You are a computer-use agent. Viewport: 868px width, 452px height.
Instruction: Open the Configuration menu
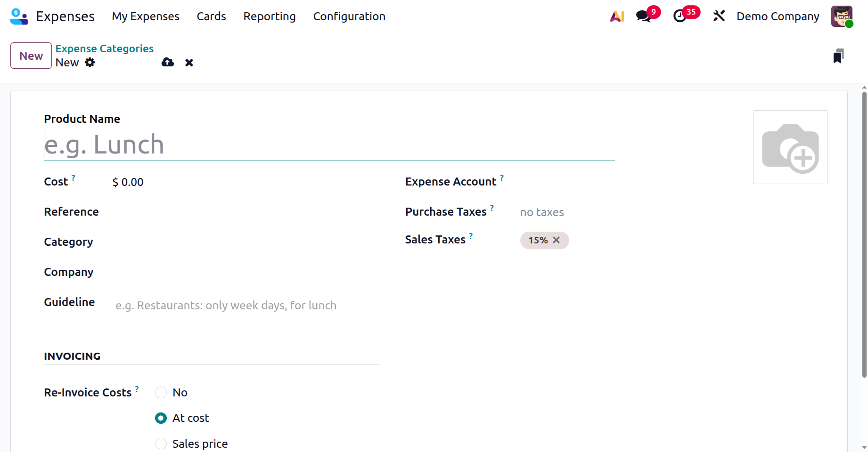(x=349, y=16)
